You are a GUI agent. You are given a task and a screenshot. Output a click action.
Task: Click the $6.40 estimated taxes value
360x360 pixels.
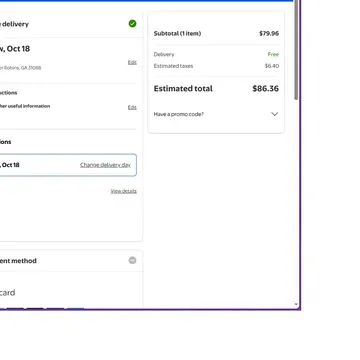[x=272, y=66]
